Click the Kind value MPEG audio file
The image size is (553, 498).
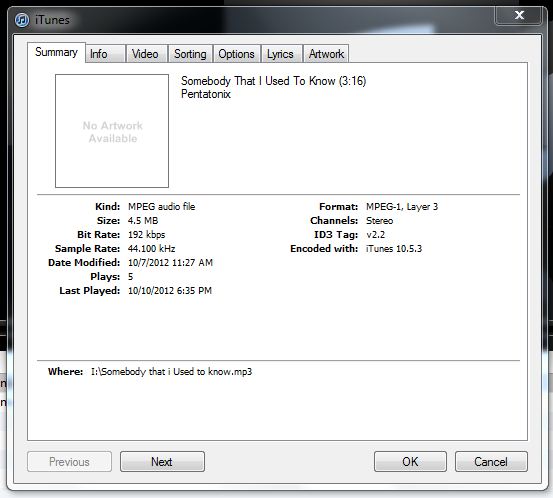[162, 207]
